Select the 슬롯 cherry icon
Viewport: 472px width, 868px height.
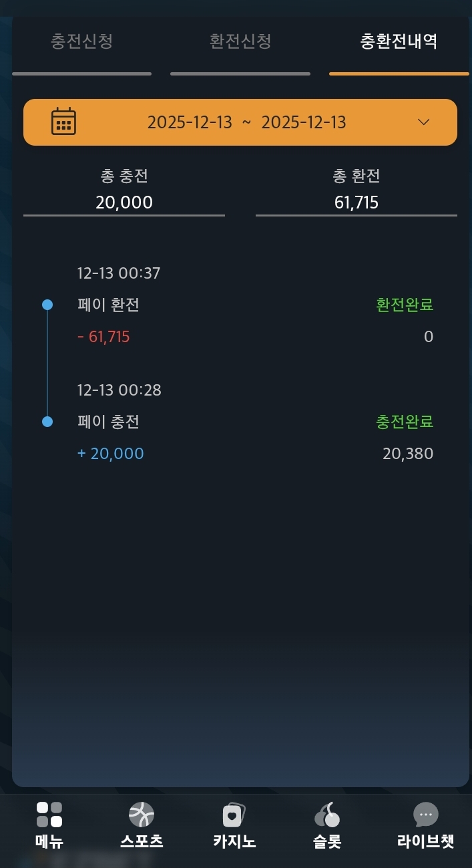[327, 815]
